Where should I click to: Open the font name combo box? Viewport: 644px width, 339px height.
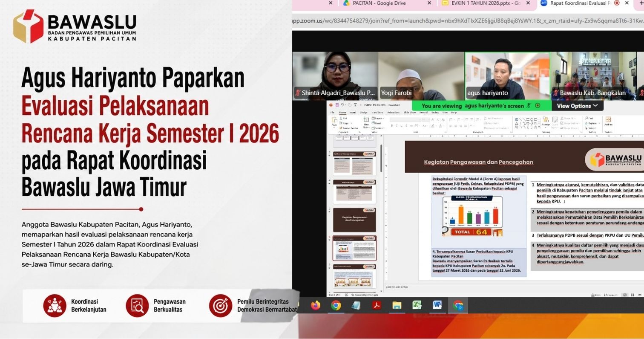click(x=405, y=120)
